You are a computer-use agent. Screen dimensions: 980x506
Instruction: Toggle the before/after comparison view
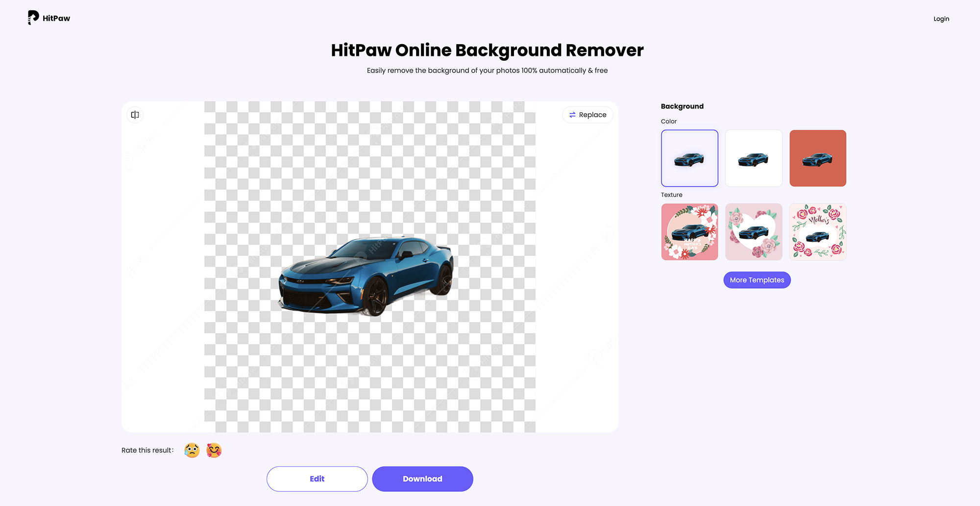click(x=135, y=114)
